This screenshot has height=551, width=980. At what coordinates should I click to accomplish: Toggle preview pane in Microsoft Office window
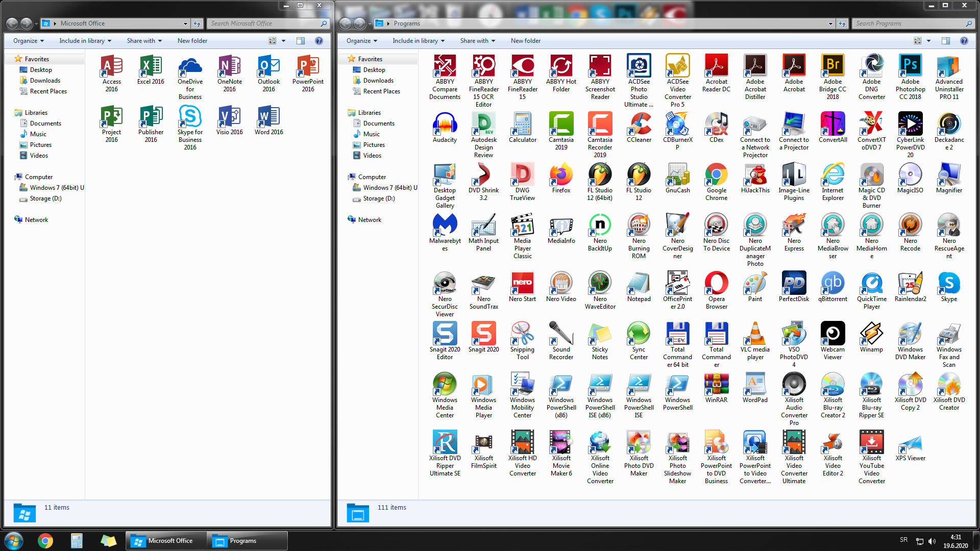301,41
